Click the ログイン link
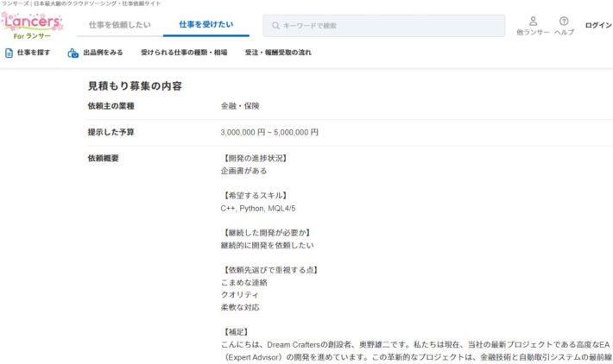The image size is (613, 364). pos(598,25)
